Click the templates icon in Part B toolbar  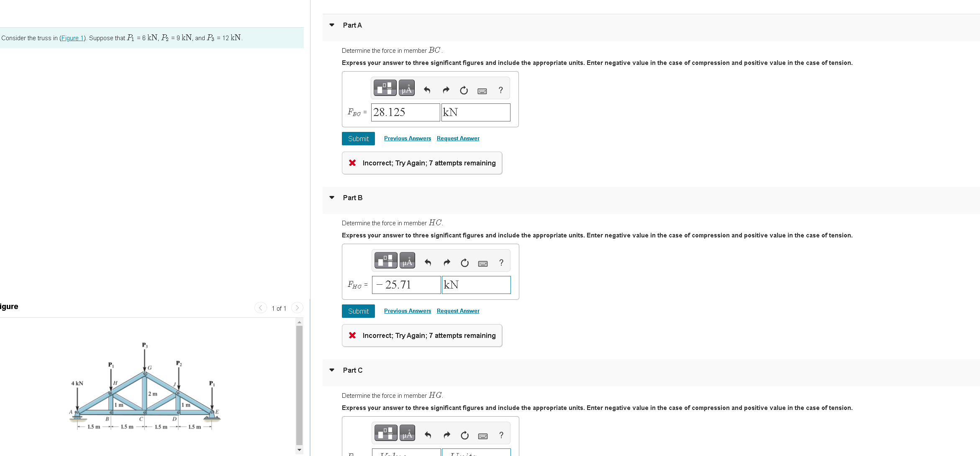click(385, 260)
